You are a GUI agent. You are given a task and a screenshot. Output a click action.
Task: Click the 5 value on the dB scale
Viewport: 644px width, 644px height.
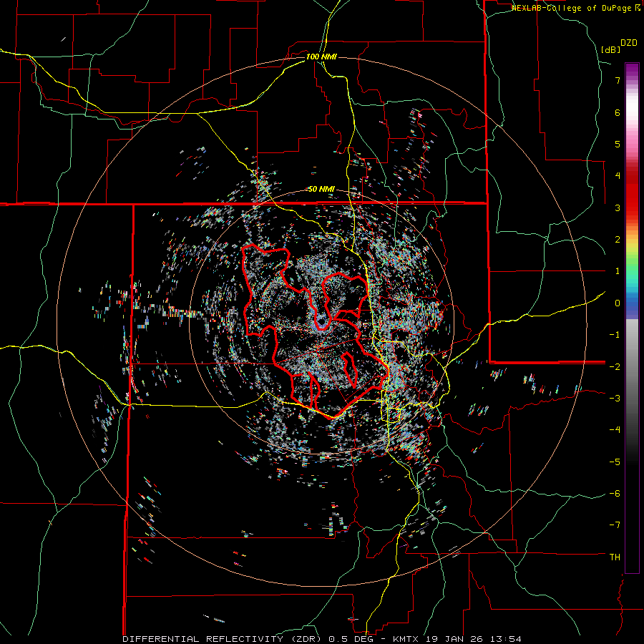coord(618,144)
